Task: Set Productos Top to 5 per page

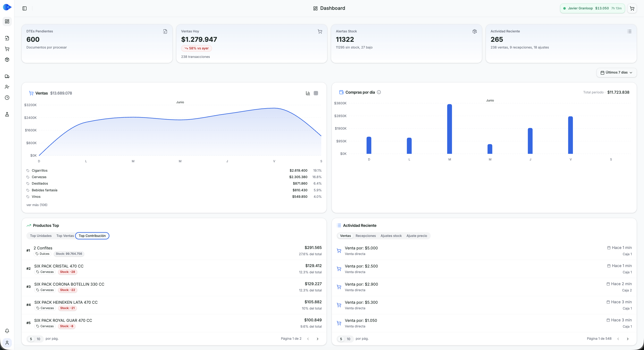Action: tap(31, 339)
